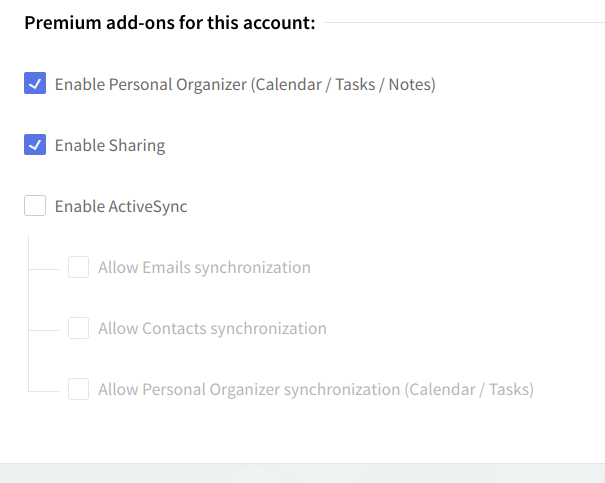Click the "(Calendar / Tasks / Notes)" text
This screenshot has width=605, height=483.
(344, 85)
